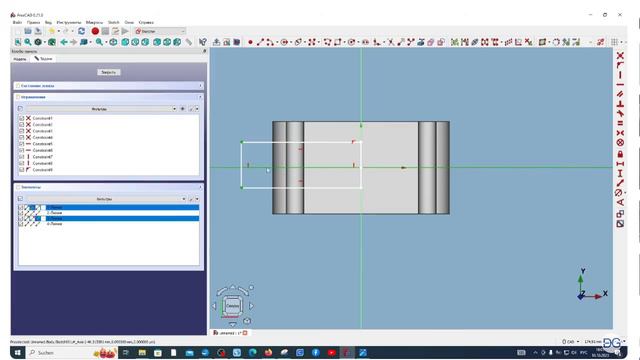640x360 pixels.
Task: Click the Close button in task panel
Action: [109, 72]
